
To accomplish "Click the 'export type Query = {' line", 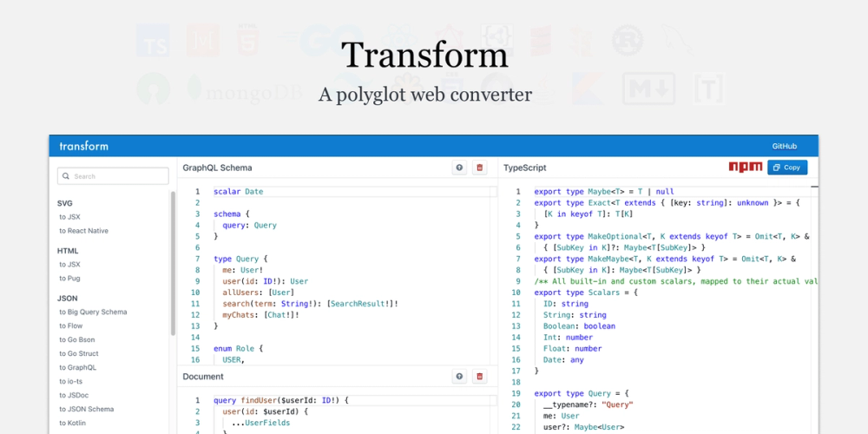I will click(582, 393).
